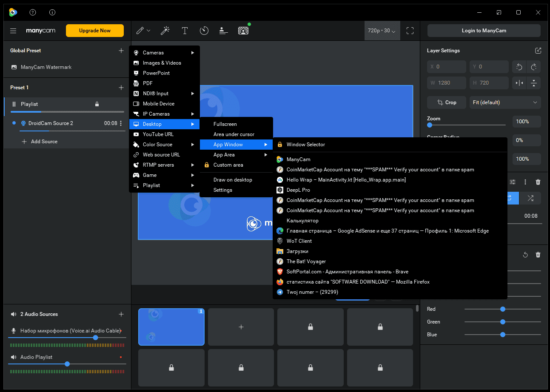The image size is (550, 392).
Task: Click the plus slot in the preset grid
Action: click(241, 327)
